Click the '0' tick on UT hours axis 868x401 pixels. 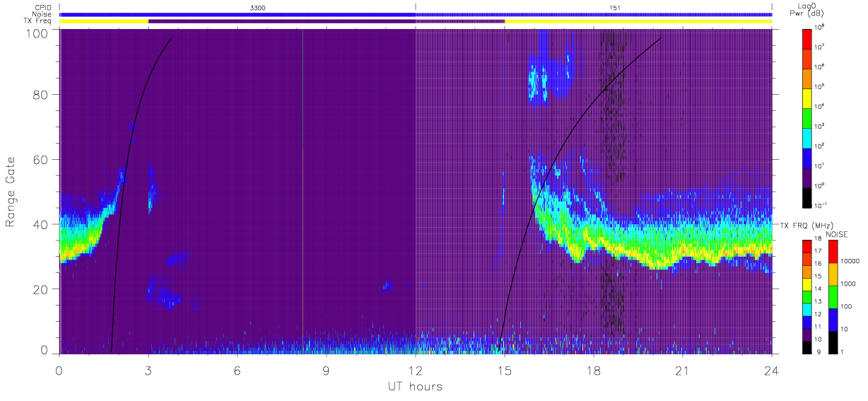point(59,371)
